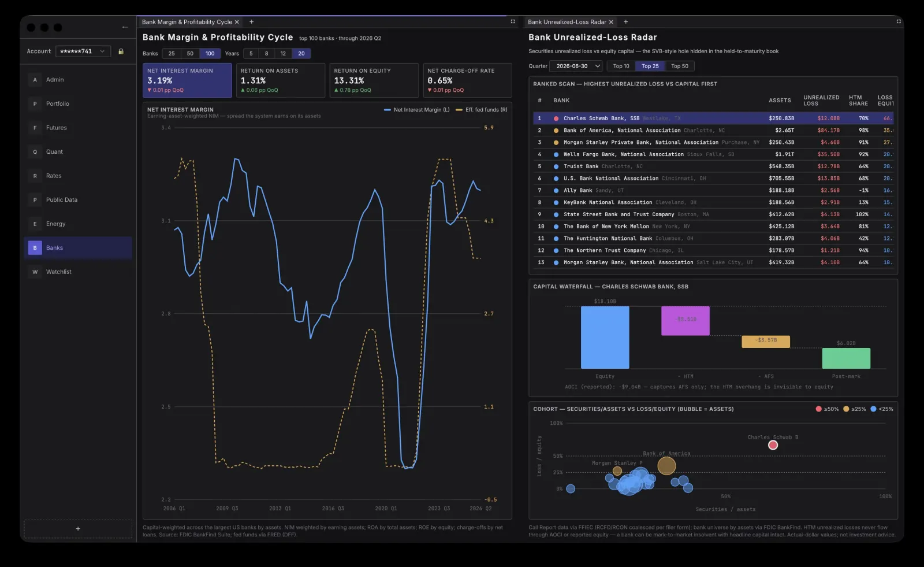Image resolution: width=924 pixels, height=567 pixels.
Task: Click the lock icon beside Account
Action: pyautogui.click(x=121, y=51)
